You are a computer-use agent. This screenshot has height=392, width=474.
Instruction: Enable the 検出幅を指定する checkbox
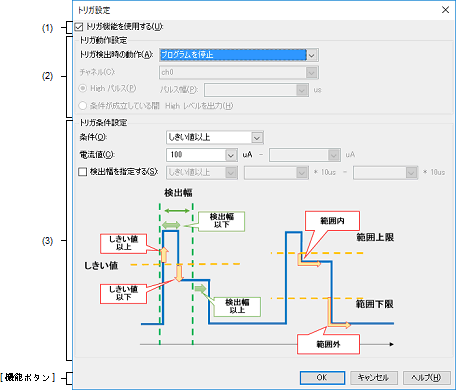82,172
